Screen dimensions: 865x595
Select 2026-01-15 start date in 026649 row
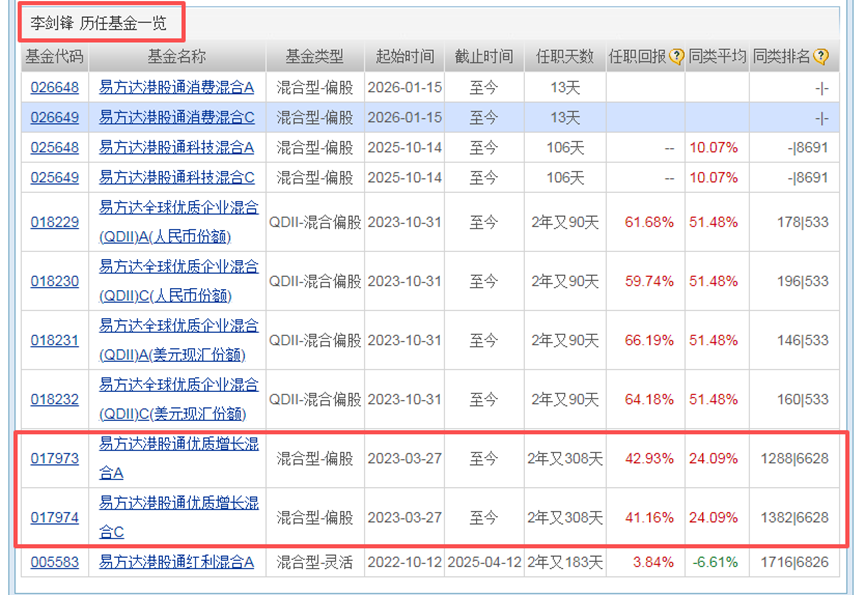coord(404,117)
